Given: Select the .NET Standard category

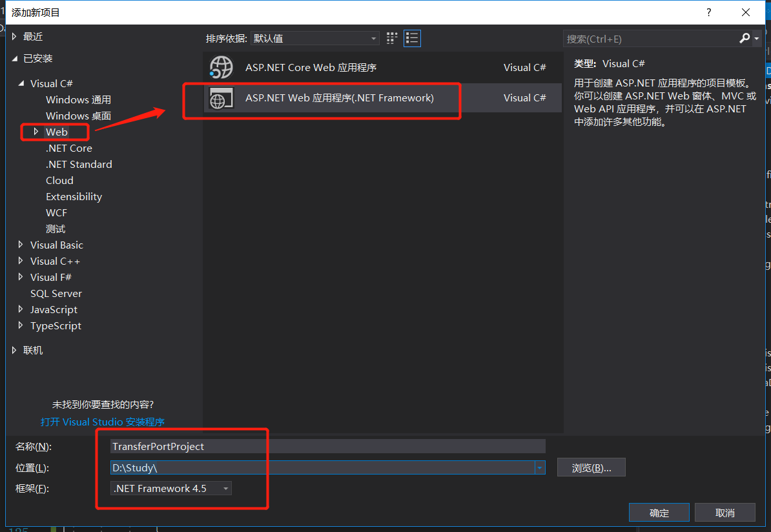Looking at the screenshot, I should (79, 164).
